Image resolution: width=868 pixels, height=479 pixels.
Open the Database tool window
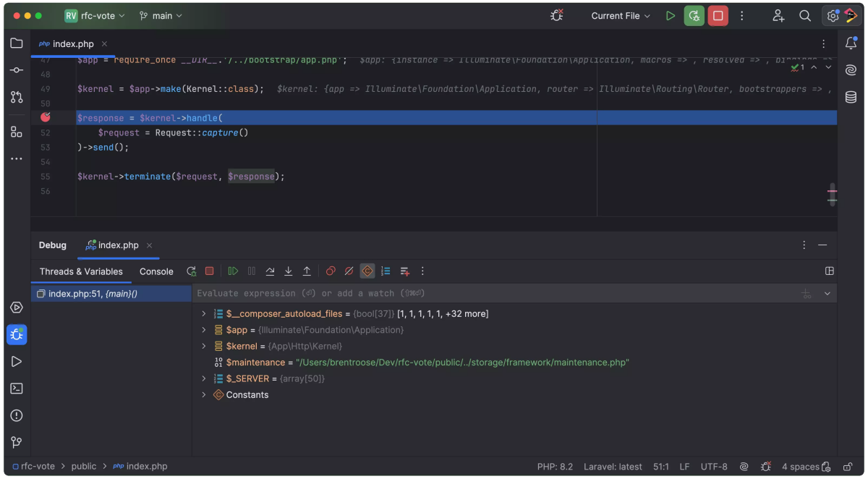(851, 98)
